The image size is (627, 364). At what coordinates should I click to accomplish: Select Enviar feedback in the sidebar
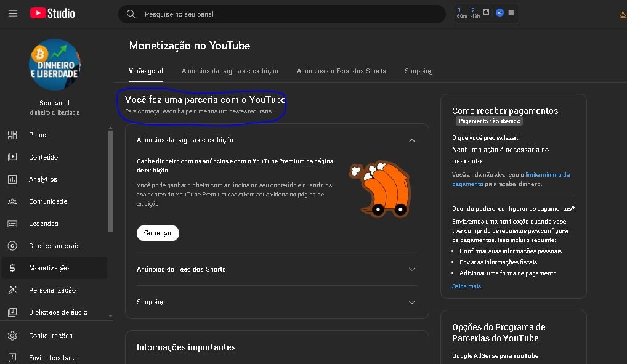pos(54,358)
